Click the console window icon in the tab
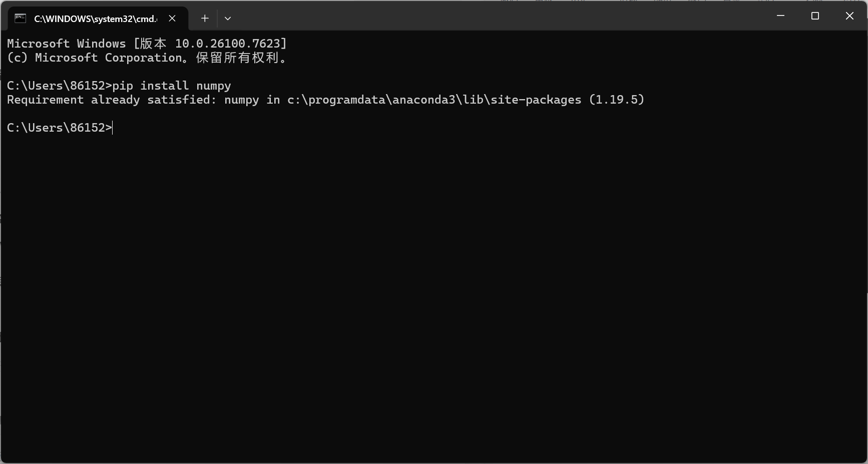 (x=20, y=19)
